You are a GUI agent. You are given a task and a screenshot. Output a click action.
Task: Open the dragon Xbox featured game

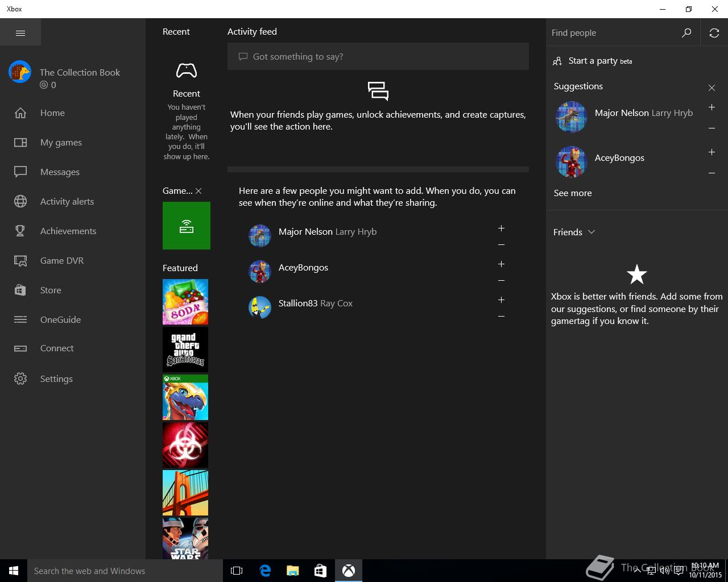coord(185,397)
